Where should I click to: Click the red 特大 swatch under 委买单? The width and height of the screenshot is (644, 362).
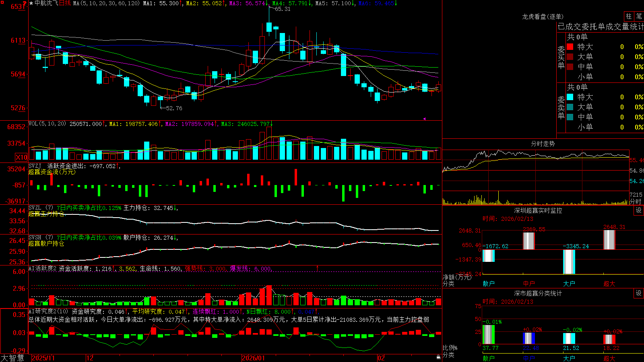tap(570, 47)
